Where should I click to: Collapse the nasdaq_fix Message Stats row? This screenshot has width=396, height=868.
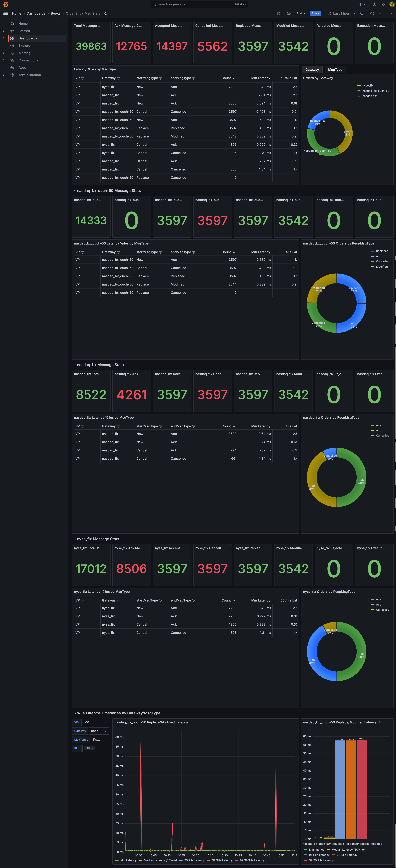pyautogui.click(x=99, y=365)
